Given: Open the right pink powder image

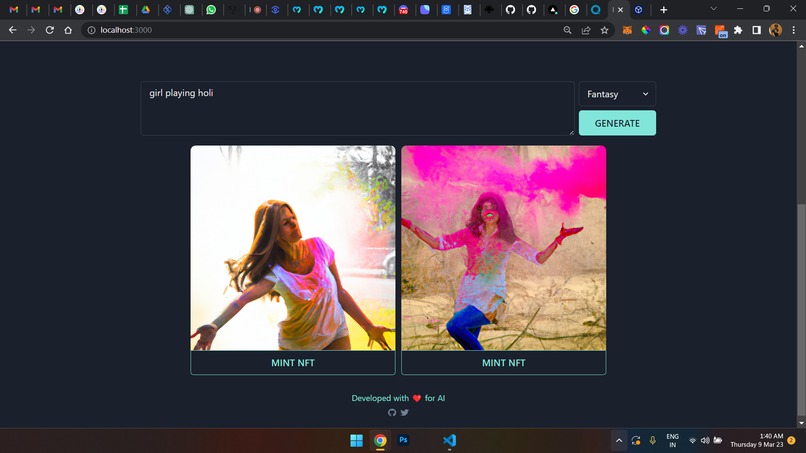Looking at the screenshot, I should click(503, 248).
